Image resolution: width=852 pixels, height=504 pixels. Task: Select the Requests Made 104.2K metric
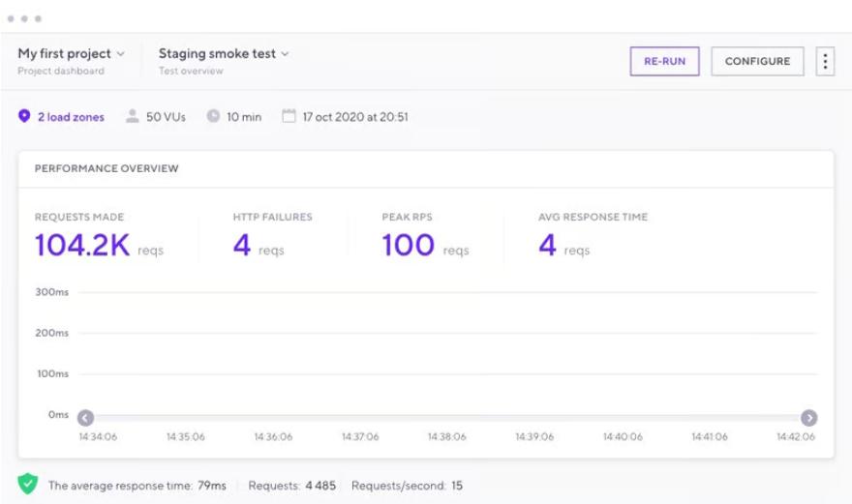point(82,246)
